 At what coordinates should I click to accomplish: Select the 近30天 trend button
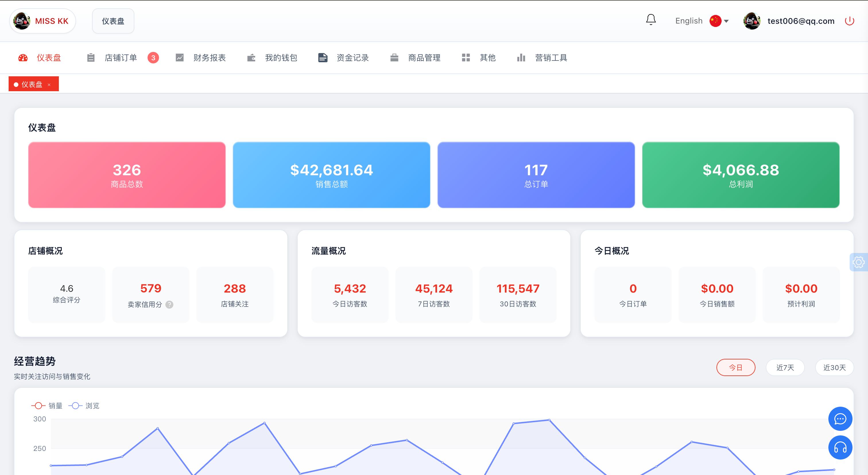click(834, 367)
